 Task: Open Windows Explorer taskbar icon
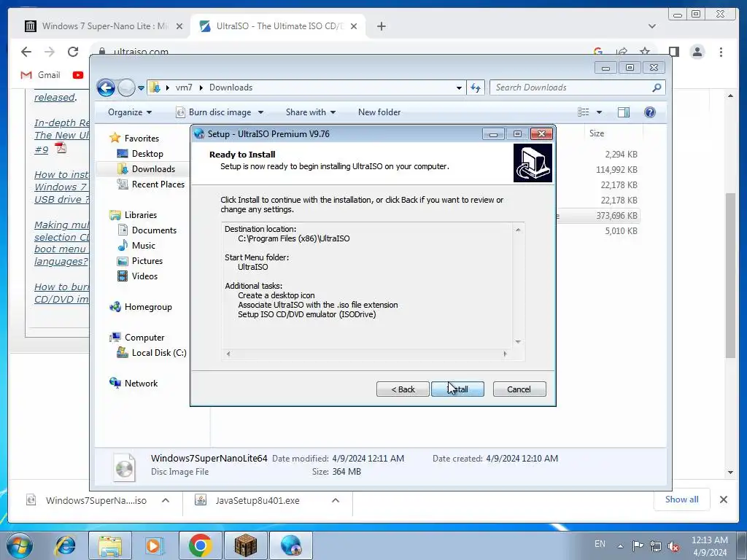coord(110,545)
